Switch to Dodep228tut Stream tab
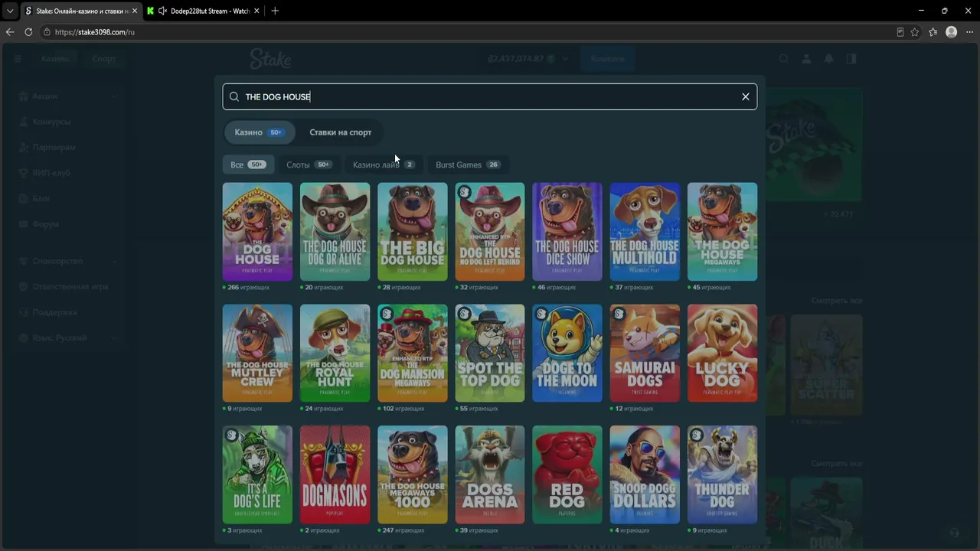This screenshot has height=551, width=980. [203, 11]
